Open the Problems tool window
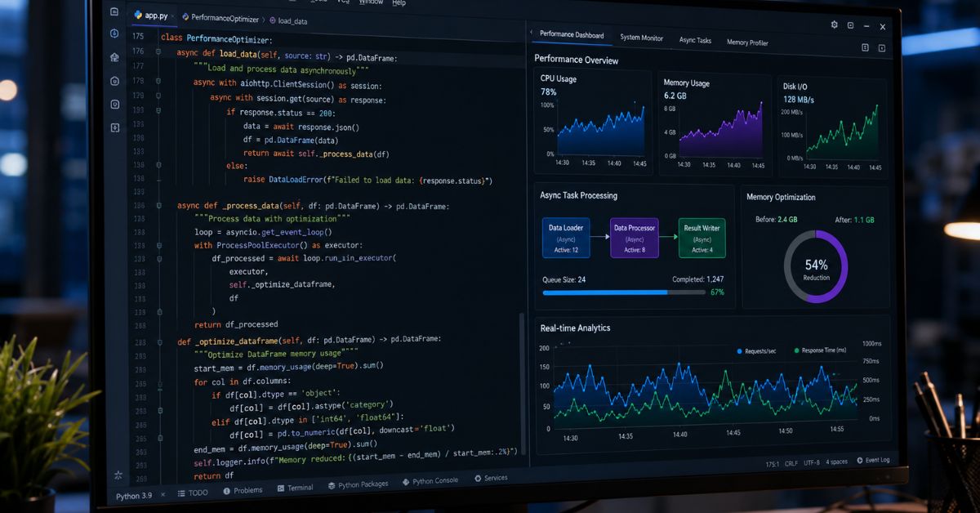 click(x=243, y=490)
